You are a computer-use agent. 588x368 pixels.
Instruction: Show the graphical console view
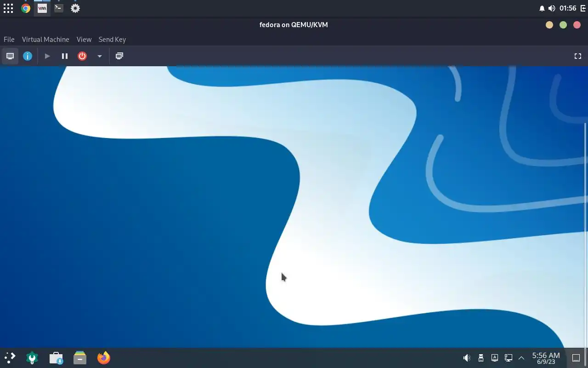[x=10, y=56]
